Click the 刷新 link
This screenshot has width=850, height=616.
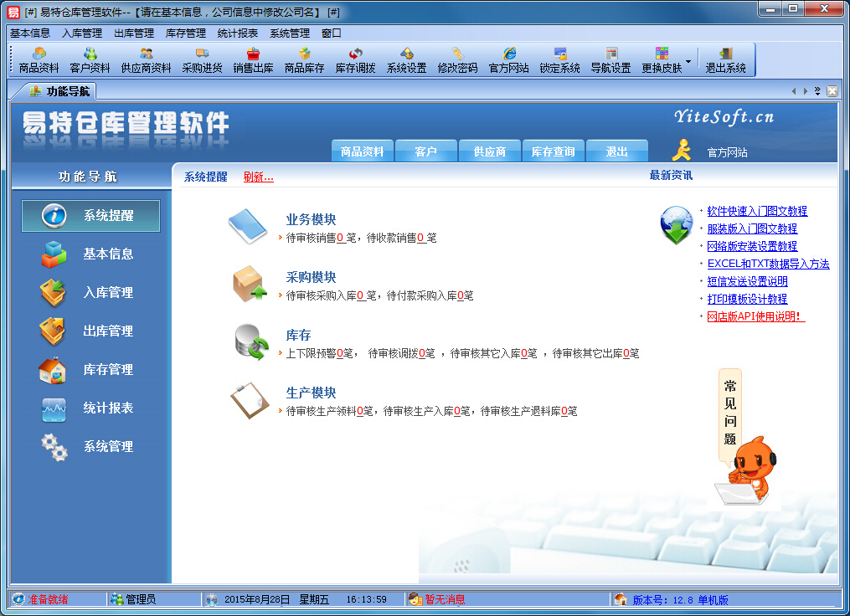258,177
